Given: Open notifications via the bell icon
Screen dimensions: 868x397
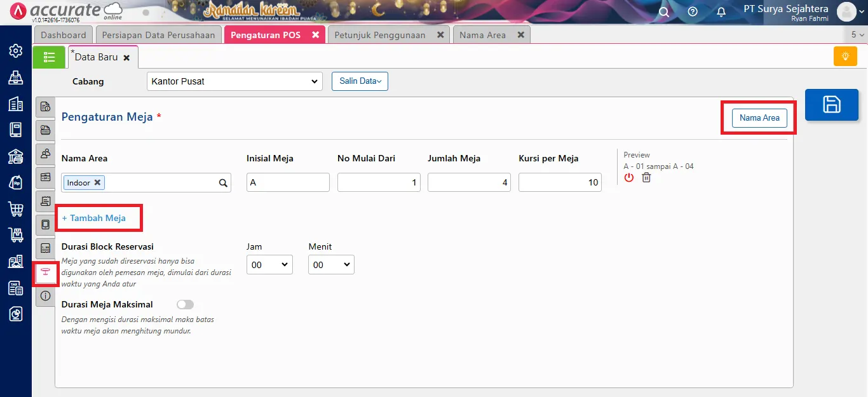Looking at the screenshot, I should [x=721, y=11].
